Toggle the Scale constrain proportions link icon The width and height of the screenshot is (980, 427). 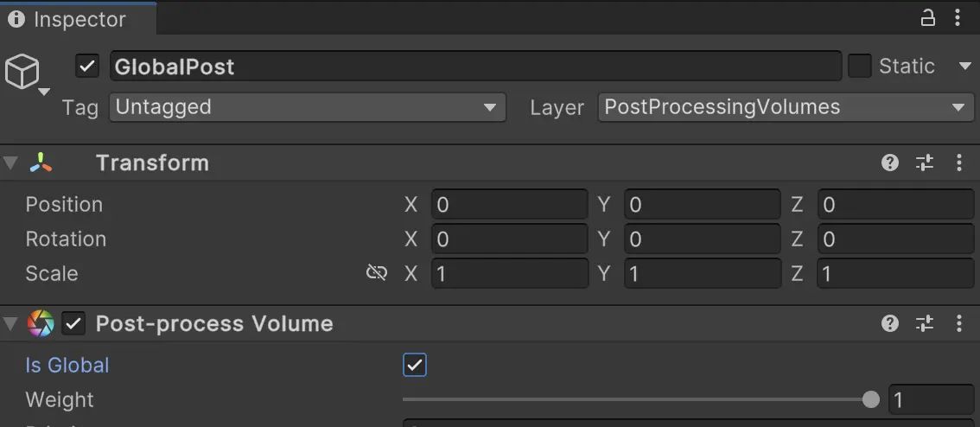pyautogui.click(x=377, y=273)
